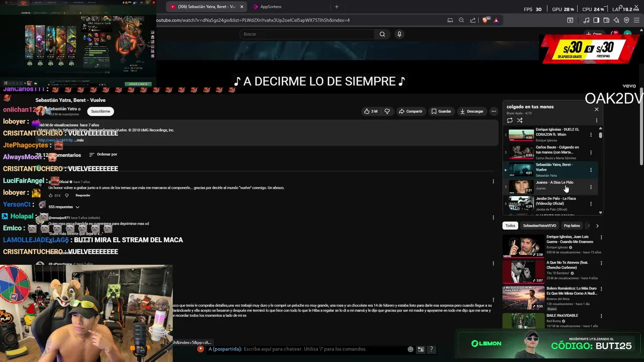Open recommended video Cuando Me Enamoro

[549, 246]
